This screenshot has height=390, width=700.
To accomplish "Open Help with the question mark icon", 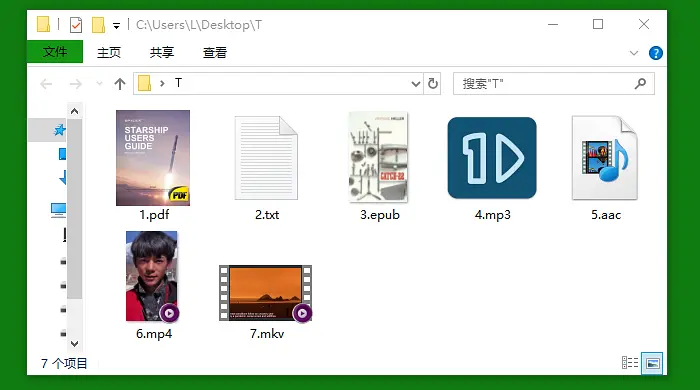I will (655, 53).
